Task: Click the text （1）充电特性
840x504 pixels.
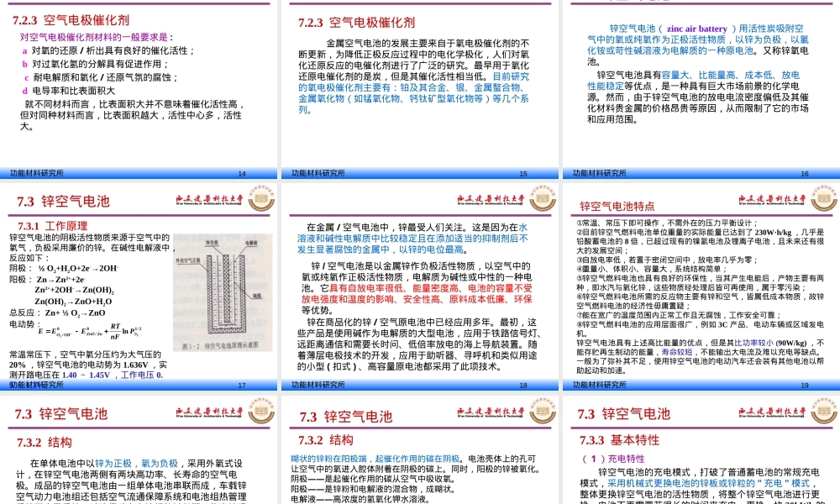Action: (613, 459)
